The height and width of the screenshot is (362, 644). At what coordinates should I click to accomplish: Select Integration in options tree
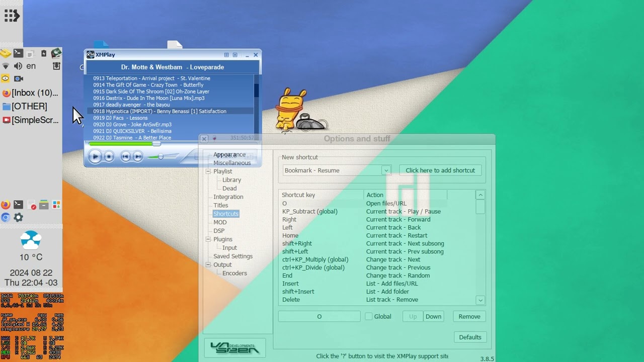pyautogui.click(x=228, y=197)
